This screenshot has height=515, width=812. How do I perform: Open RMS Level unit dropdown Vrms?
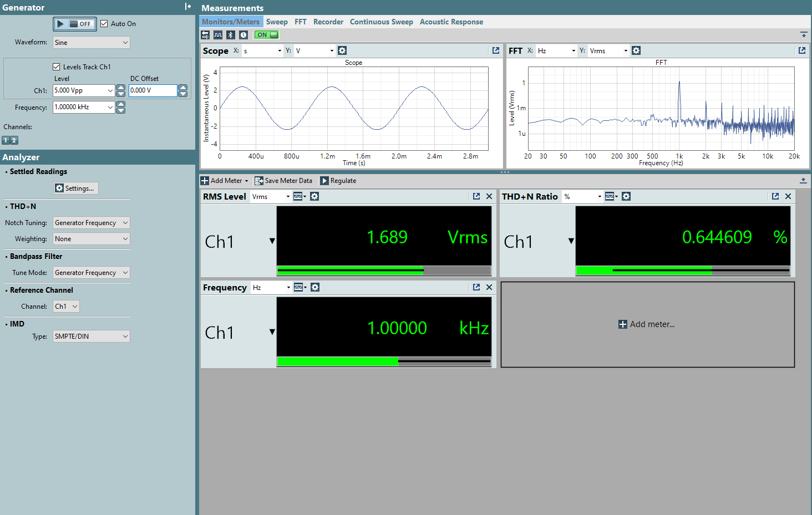(271, 196)
